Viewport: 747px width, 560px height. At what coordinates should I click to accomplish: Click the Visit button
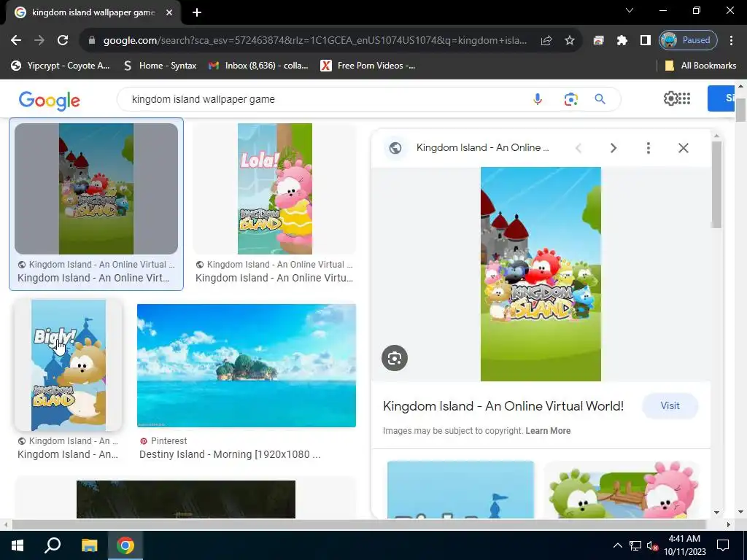tap(670, 405)
